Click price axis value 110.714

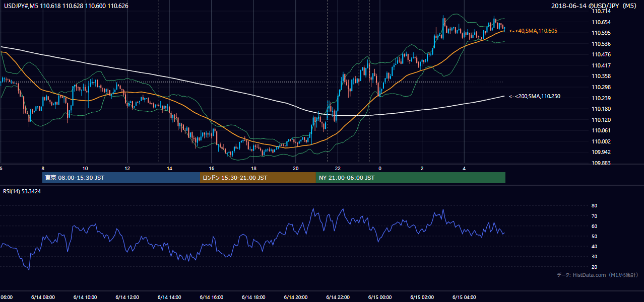(x=601, y=11)
